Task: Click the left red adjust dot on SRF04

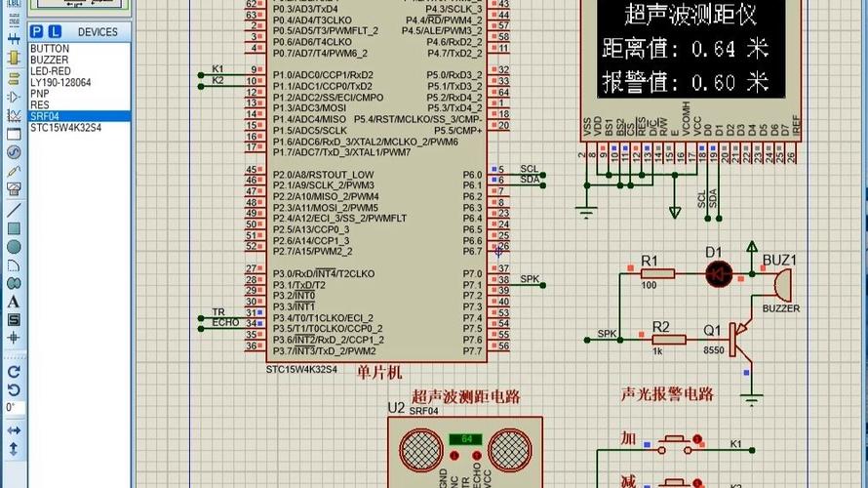Action: point(454,456)
